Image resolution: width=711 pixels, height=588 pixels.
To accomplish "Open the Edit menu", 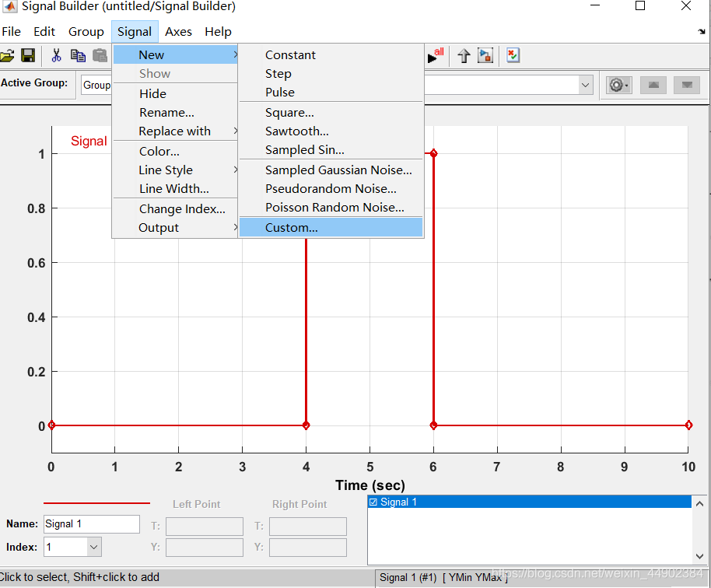I will click(44, 32).
